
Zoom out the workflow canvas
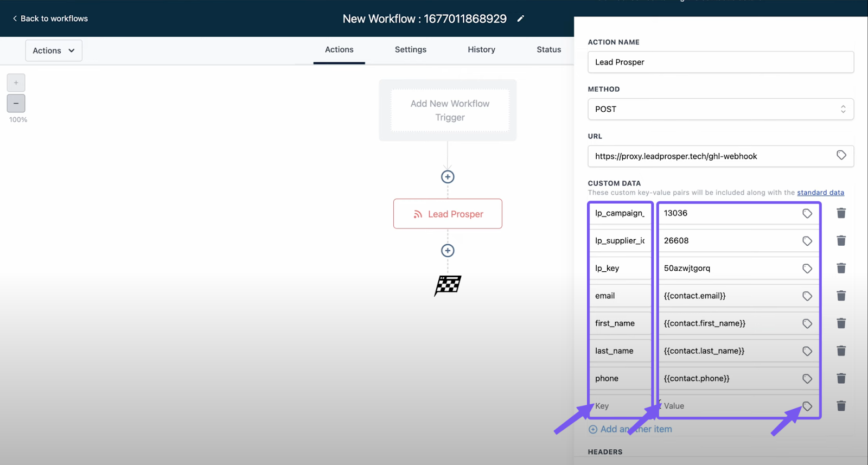pyautogui.click(x=16, y=103)
